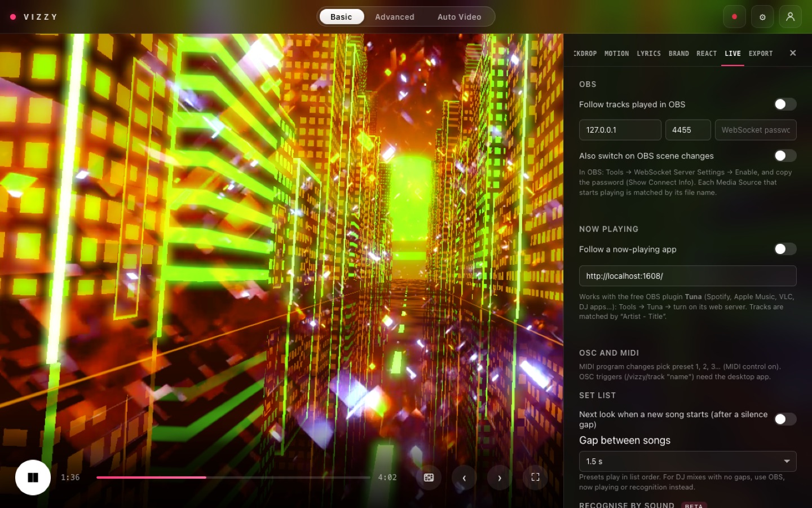Toggle next look when a new song starts

(785, 419)
